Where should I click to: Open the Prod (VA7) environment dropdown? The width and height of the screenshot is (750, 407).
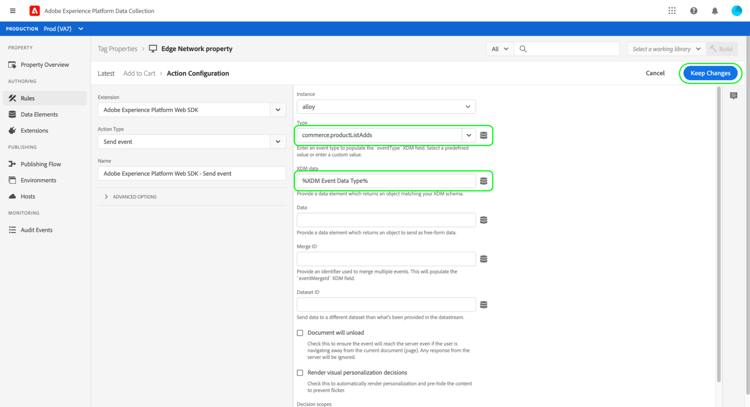click(63, 29)
